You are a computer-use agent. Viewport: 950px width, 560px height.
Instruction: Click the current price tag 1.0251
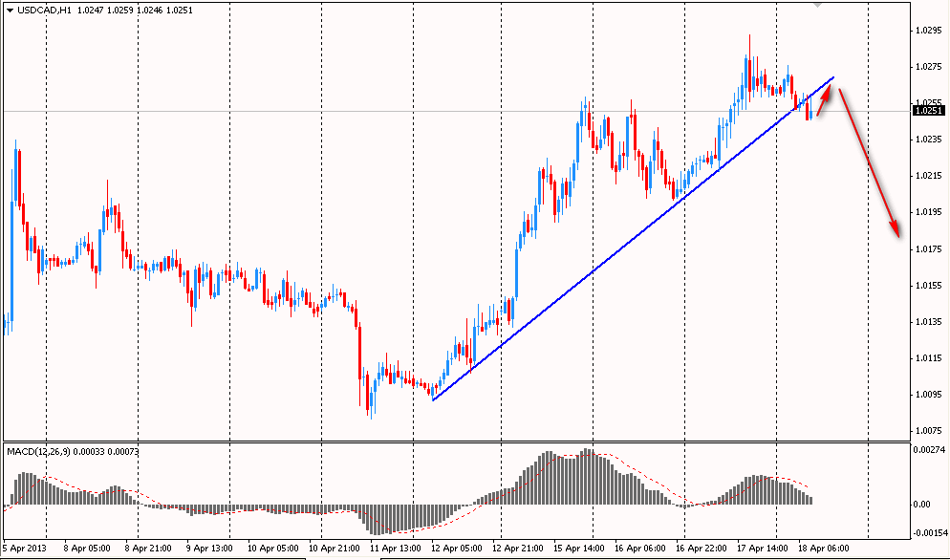point(929,110)
